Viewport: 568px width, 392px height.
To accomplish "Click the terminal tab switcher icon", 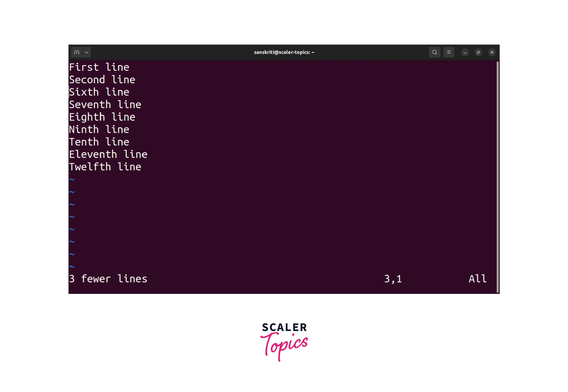I will [86, 52].
